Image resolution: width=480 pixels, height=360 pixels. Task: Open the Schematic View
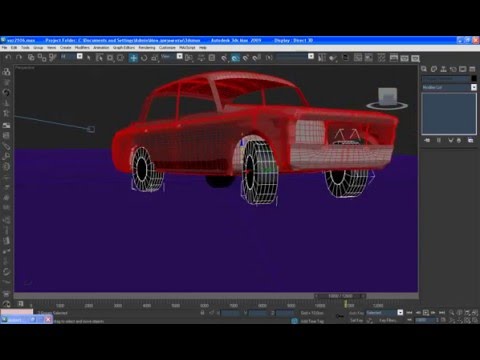pos(369,58)
